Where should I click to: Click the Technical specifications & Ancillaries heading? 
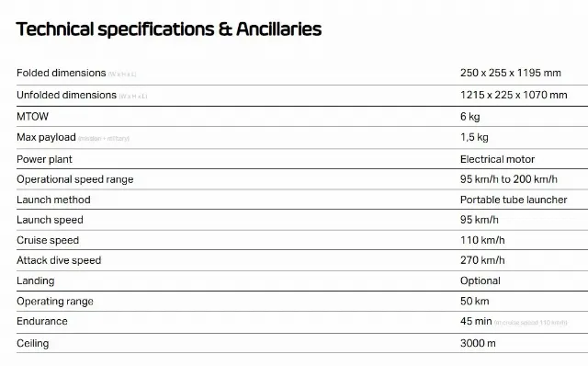pyautogui.click(x=169, y=29)
